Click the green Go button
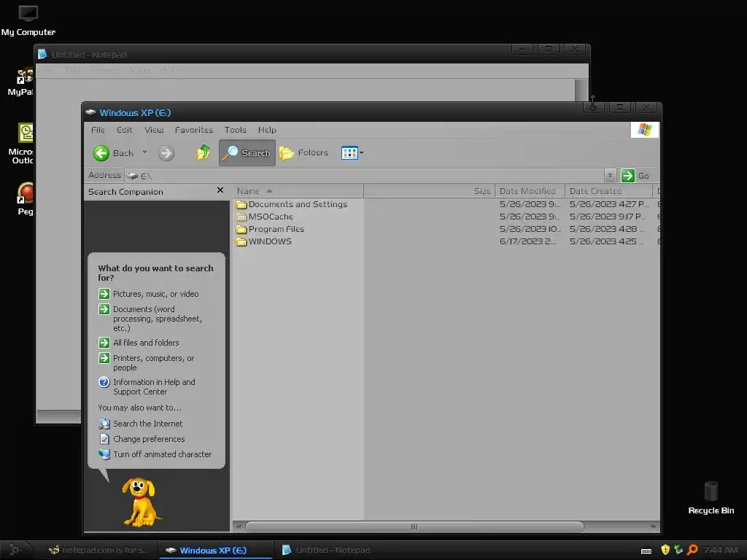The height and width of the screenshot is (560, 747). (x=635, y=176)
